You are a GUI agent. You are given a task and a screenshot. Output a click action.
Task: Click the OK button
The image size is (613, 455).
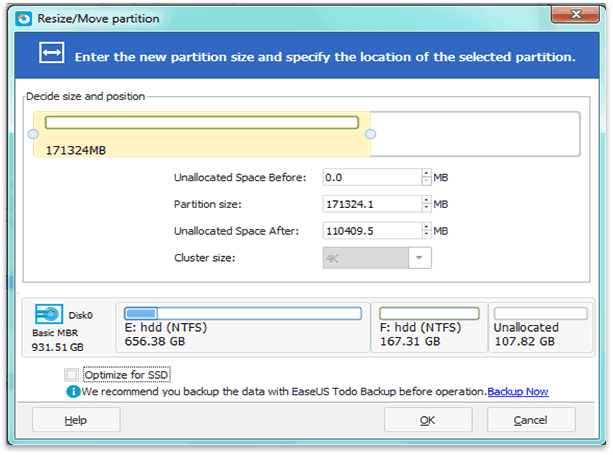[428, 420]
